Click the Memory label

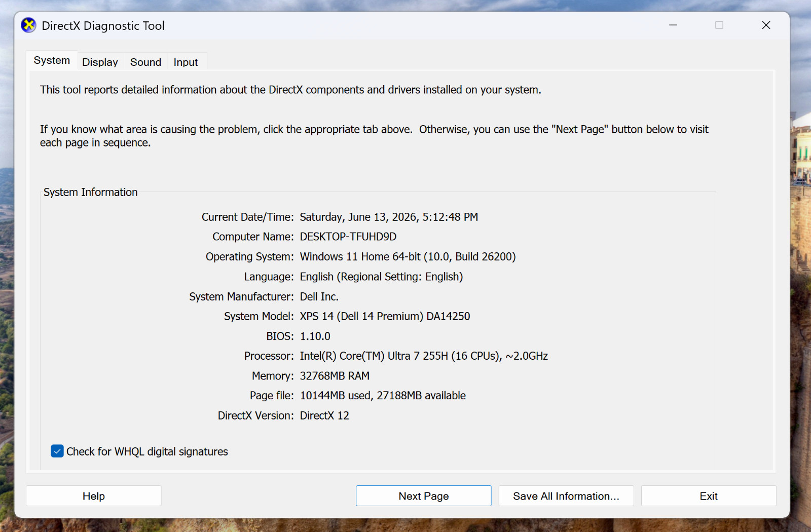click(x=273, y=376)
